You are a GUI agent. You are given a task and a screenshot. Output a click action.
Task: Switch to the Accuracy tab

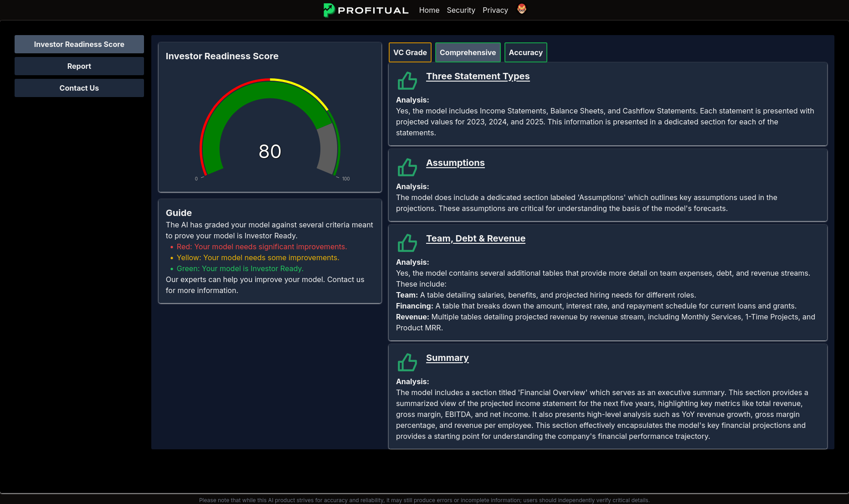click(x=526, y=52)
